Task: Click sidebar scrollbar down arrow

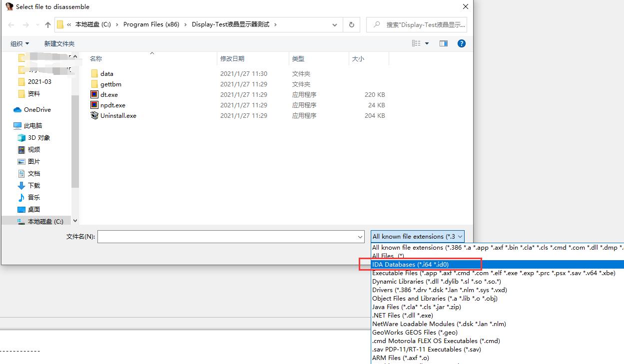Action: [75, 220]
